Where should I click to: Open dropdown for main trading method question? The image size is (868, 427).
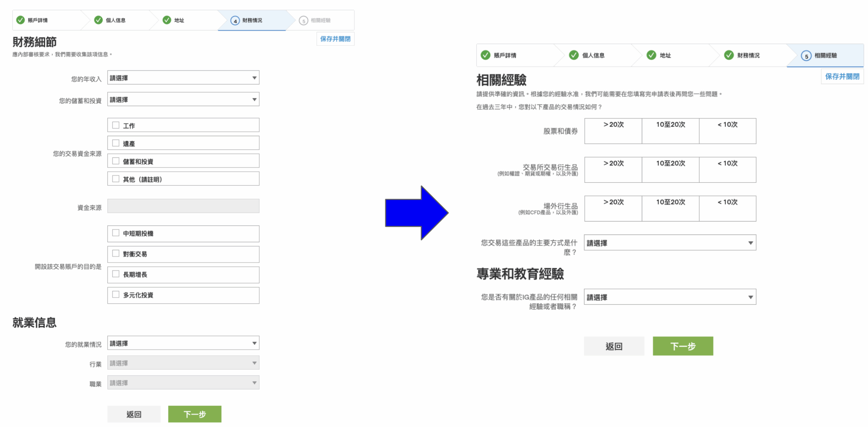pos(670,243)
